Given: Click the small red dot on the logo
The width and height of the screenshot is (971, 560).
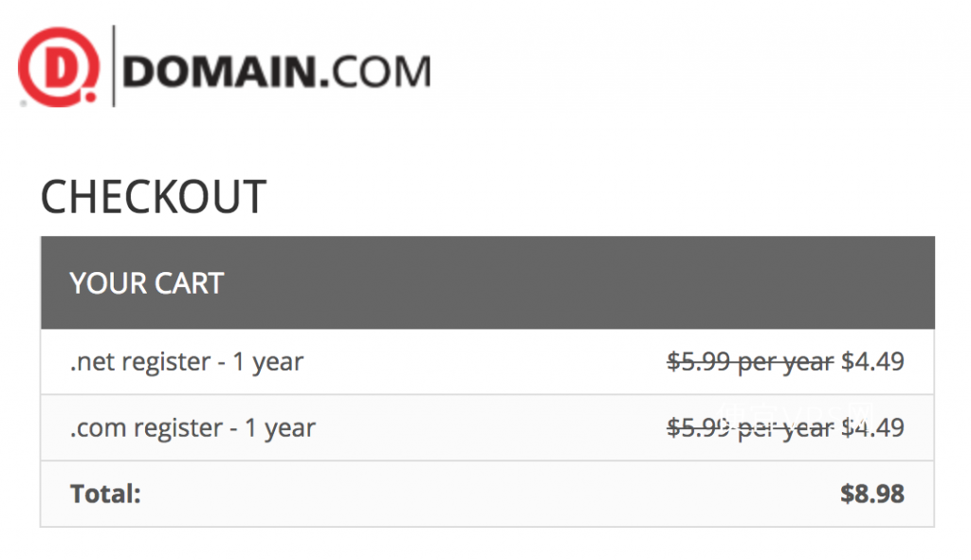Looking at the screenshot, I should (90, 98).
